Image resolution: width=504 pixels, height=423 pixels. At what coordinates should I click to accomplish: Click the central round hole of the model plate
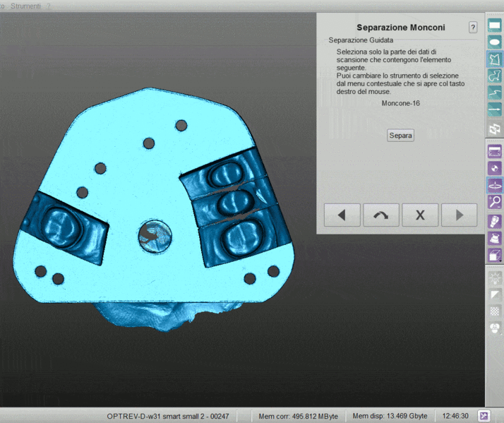point(155,237)
